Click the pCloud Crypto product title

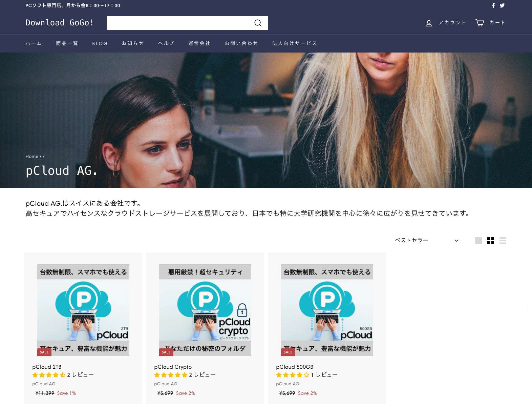(x=173, y=367)
